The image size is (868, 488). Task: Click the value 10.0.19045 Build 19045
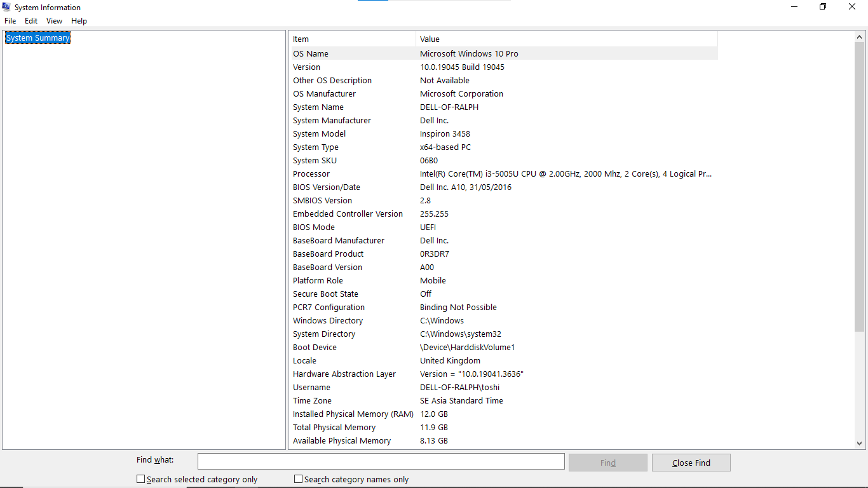(x=462, y=67)
